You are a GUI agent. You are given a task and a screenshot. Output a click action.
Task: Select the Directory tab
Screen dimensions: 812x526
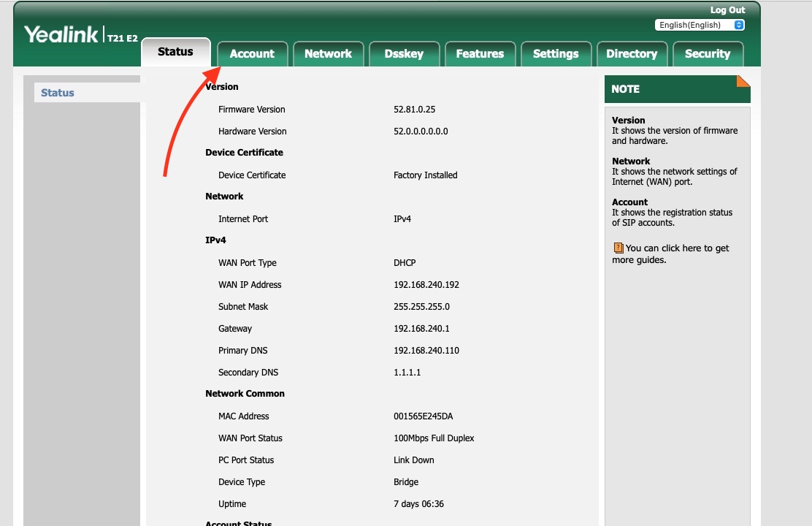tap(632, 54)
